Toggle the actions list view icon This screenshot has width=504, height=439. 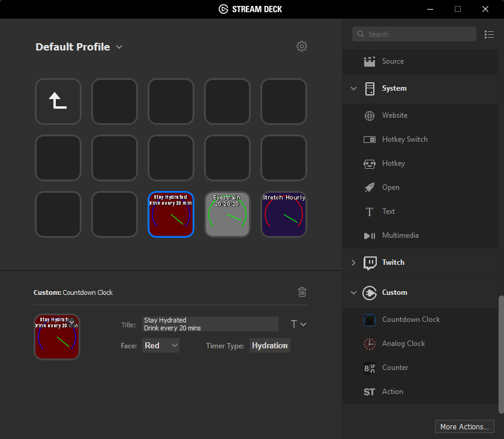(489, 34)
